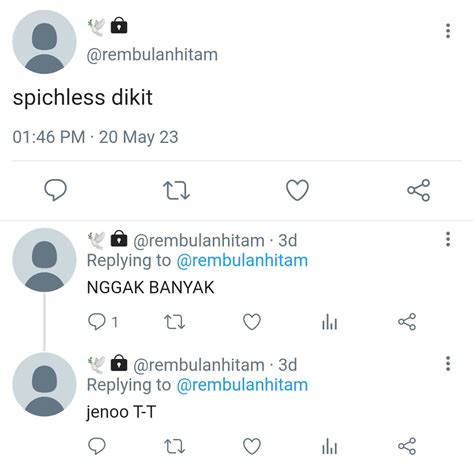View analytics for "NGGAK BANYAK" reply
474x467 pixels.
pyautogui.click(x=330, y=322)
